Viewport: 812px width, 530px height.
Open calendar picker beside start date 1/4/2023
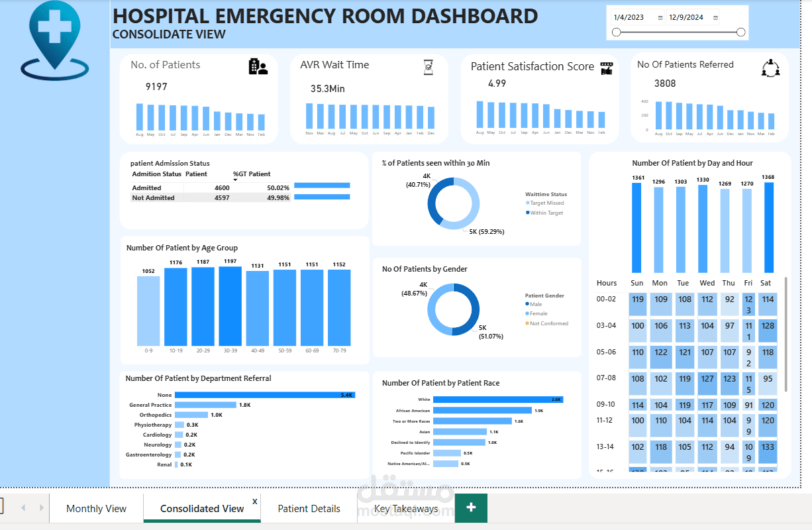[x=660, y=18]
